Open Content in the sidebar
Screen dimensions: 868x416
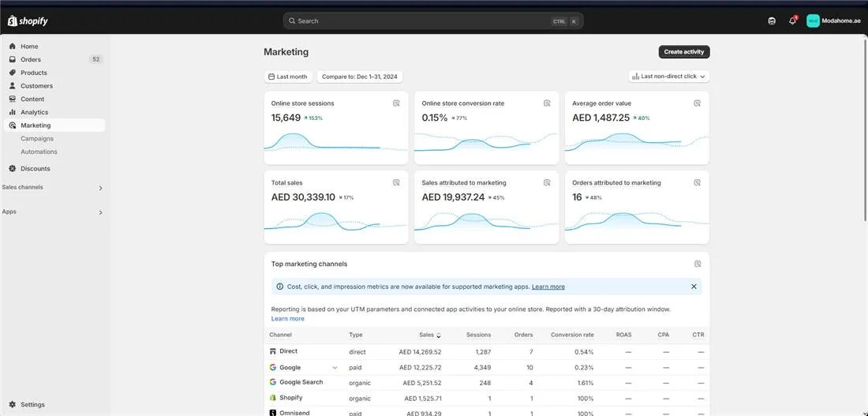54,99
